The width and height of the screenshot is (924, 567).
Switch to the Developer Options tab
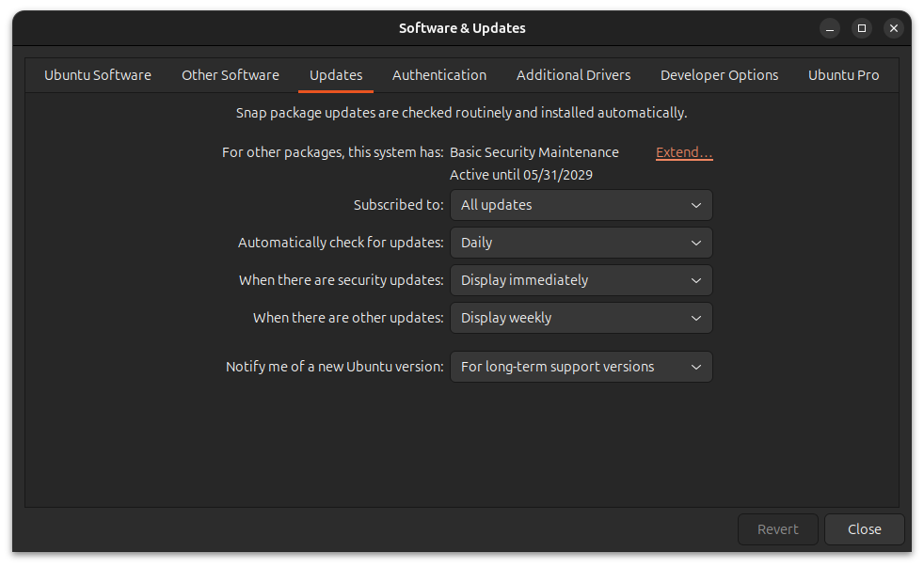pyautogui.click(x=719, y=75)
